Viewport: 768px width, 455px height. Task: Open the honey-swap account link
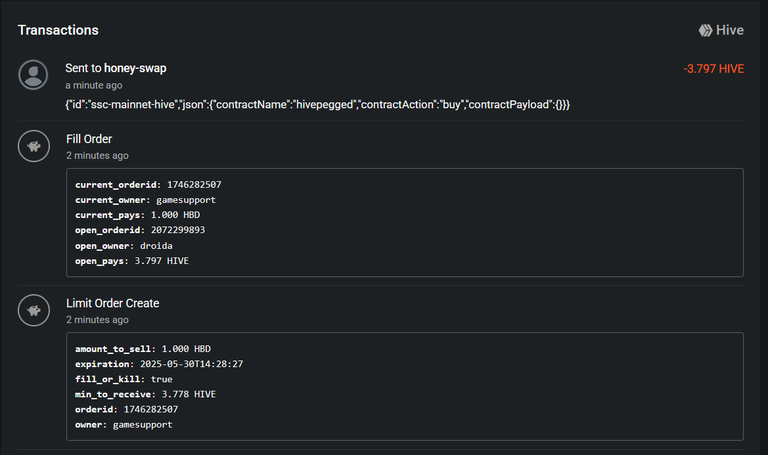click(135, 68)
